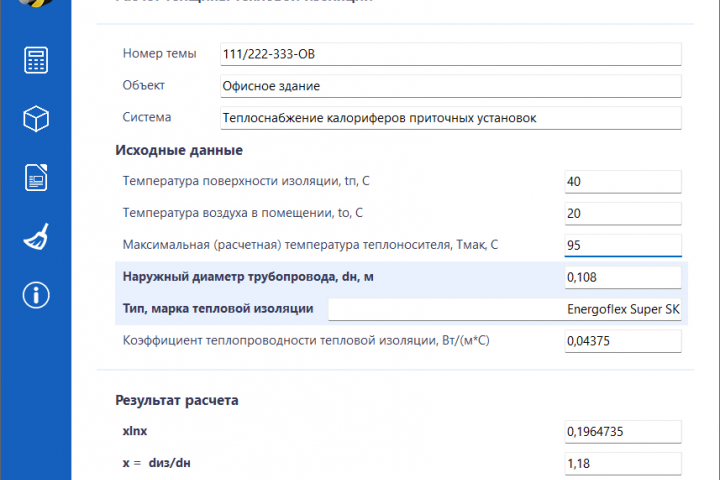The image size is (720, 480).
Task: Open the Energoflex Super SK insulation dropdown
Action: pyautogui.click(x=505, y=309)
